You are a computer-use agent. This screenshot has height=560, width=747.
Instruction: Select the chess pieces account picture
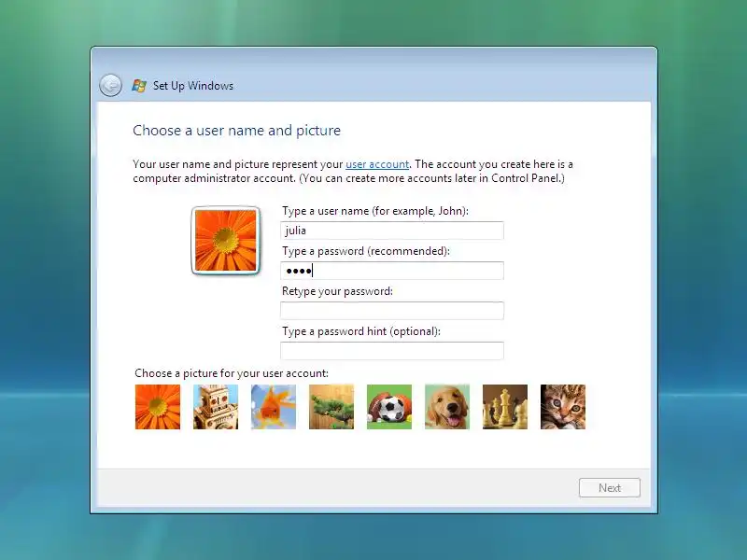505,407
